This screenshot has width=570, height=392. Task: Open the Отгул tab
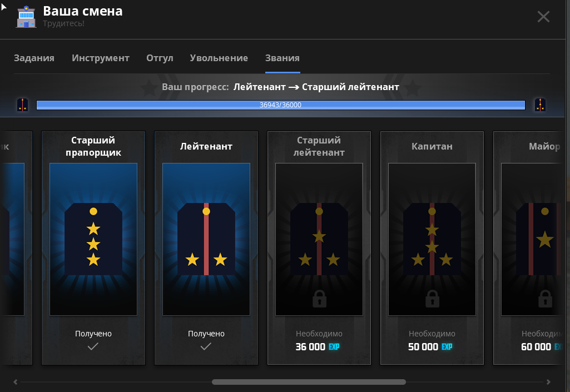pyautogui.click(x=160, y=58)
